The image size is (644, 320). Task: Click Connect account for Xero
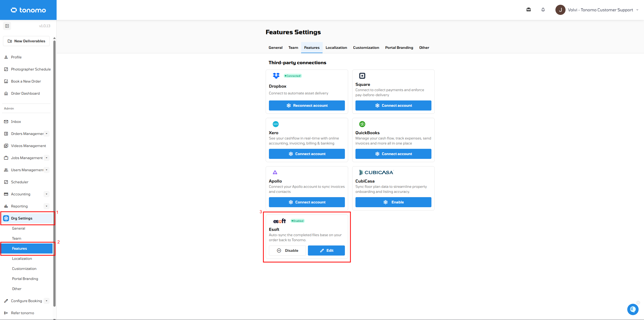[x=307, y=154]
